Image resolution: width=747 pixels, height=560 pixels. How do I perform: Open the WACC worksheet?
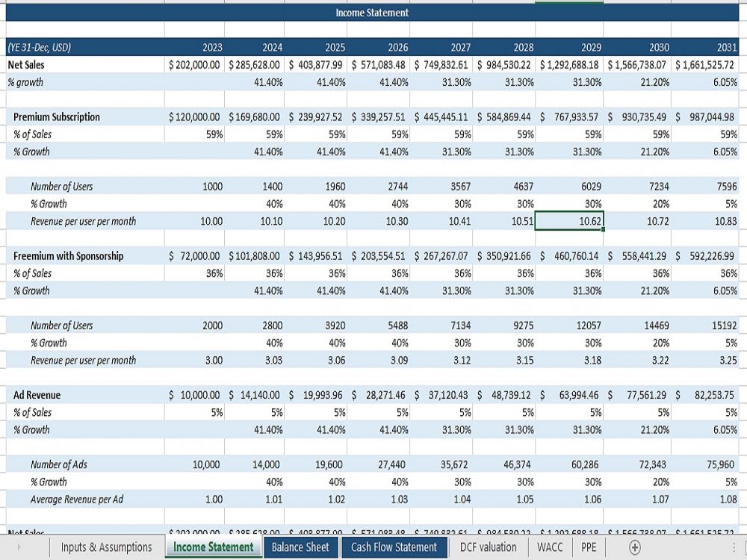coord(550,547)
